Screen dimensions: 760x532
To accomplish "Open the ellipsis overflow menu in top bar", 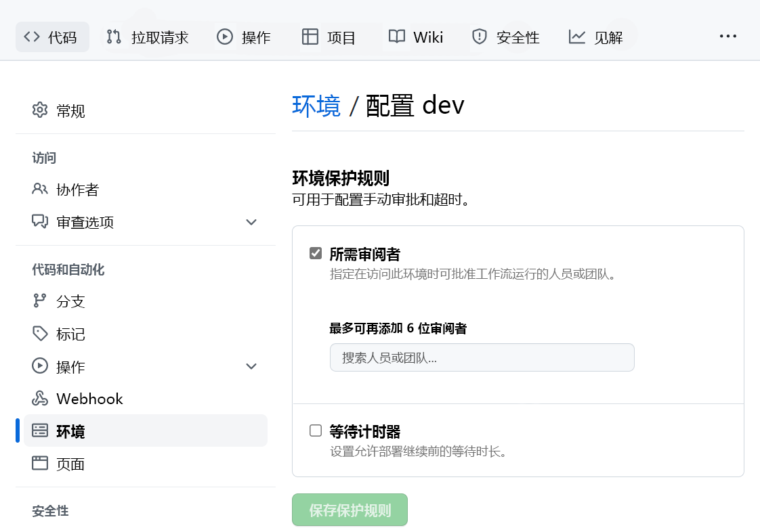I will [728, 36].
